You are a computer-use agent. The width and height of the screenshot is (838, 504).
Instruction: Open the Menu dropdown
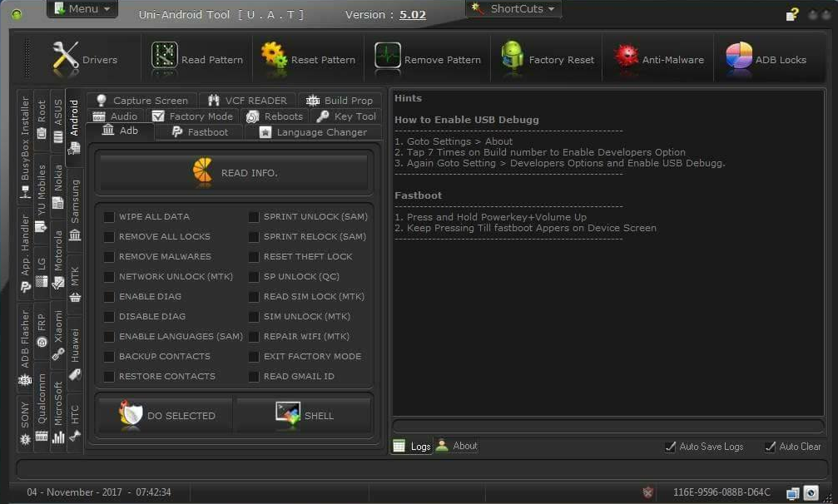click(x=82, y=8)
